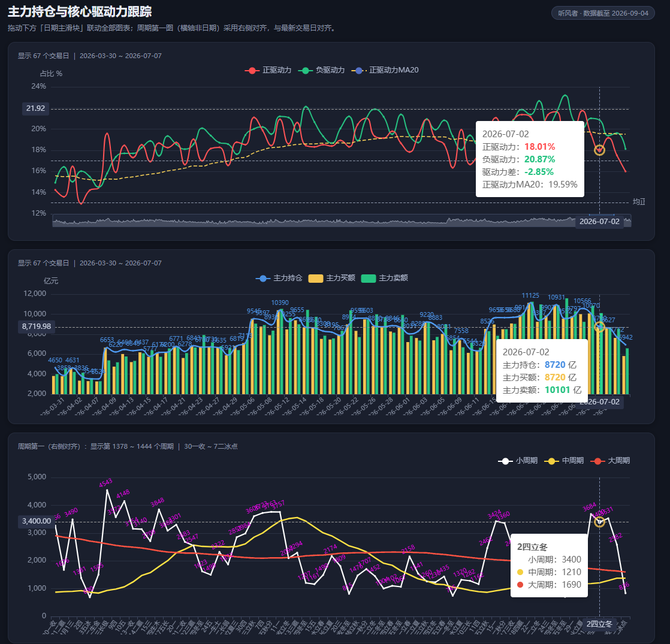The width and height of the screenshot is (670, 644).
Task: Click the 听风者 数据截至 2026-09-04 badge
Action: tap(603, 13)
